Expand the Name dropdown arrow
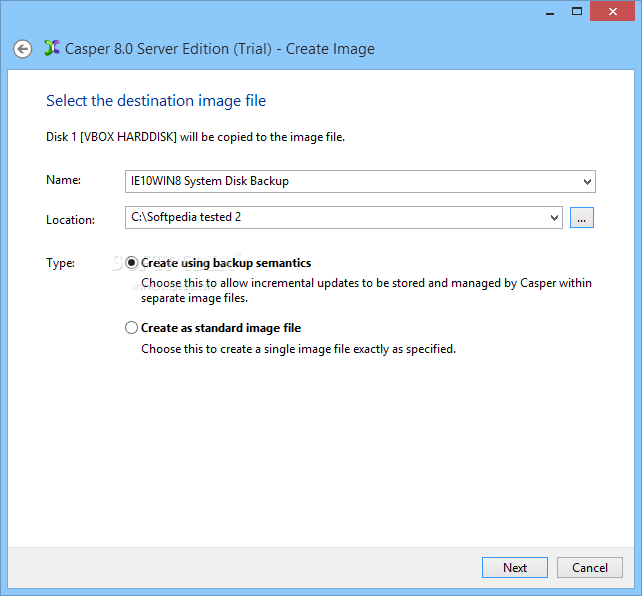Image resolution: width=642 pixels, height=596 pixels. point(587,181)
